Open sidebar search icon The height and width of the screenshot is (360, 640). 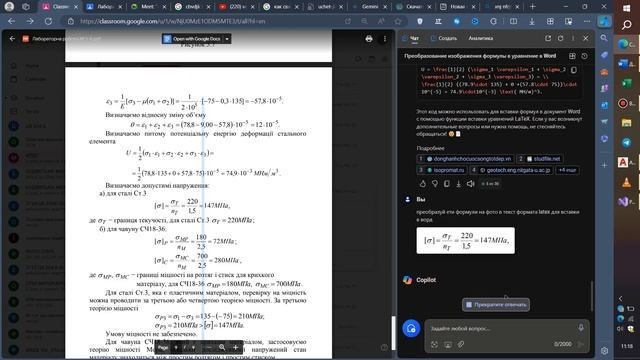coord(604,38)
